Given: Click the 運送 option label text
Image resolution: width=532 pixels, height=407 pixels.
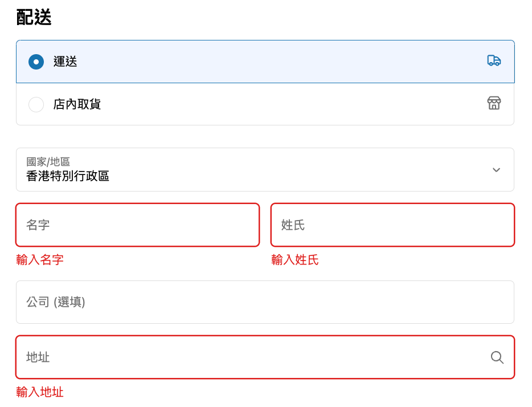Looking at the screenshot, I should (x=66, y=62).
